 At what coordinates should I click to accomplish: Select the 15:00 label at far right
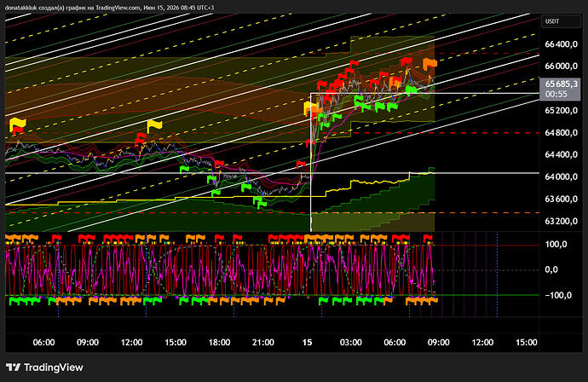(526, 342)
